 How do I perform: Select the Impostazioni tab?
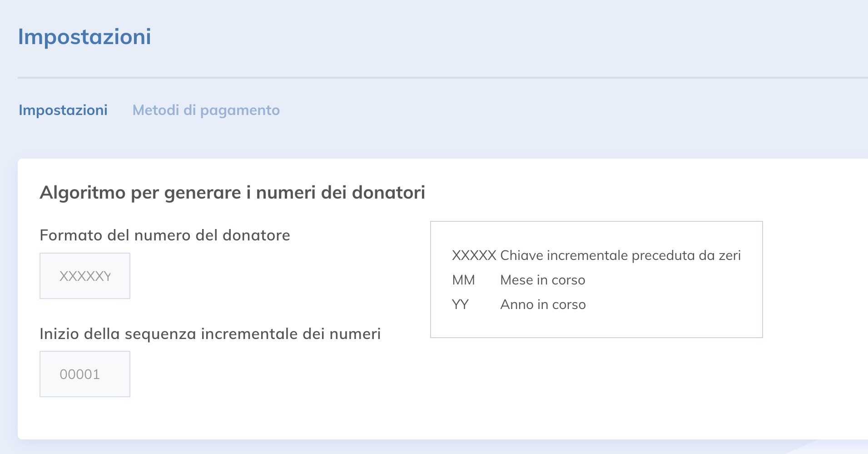point(63,110)
